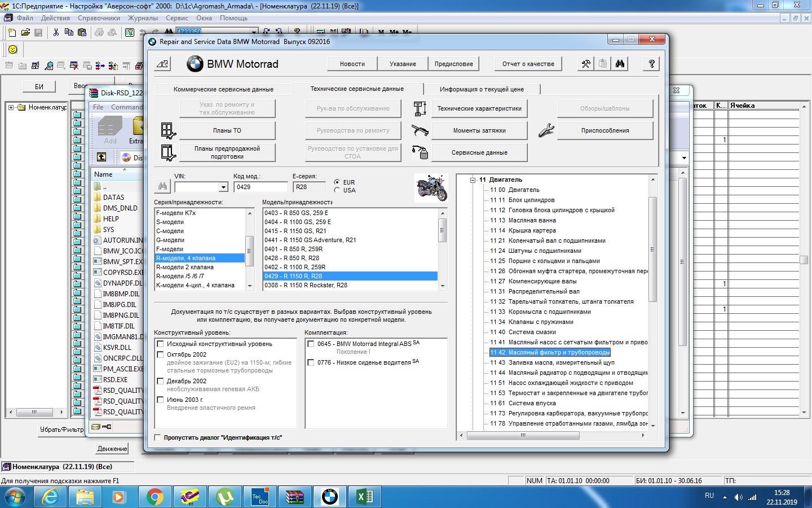This screenshot has width=812, height=508.
Task: Click the oil can icon beside Сервисные данные
Action: (x=420, y=152)
